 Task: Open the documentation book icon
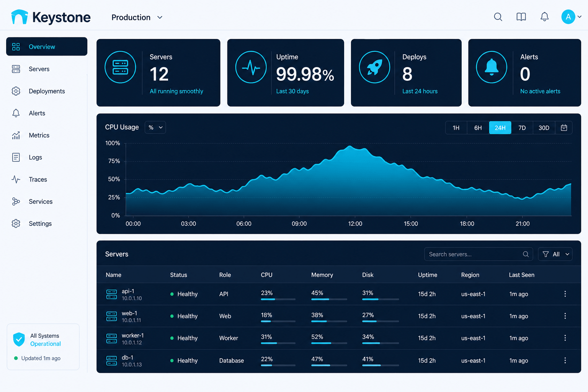521,17
